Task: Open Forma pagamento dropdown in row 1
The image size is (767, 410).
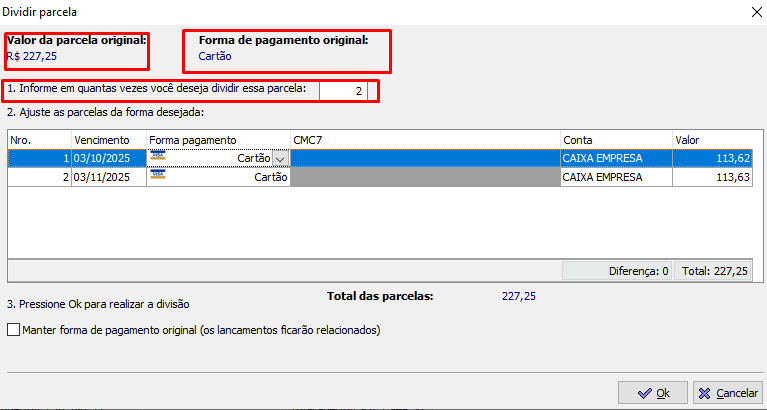Action: click(x=280, y=158)
